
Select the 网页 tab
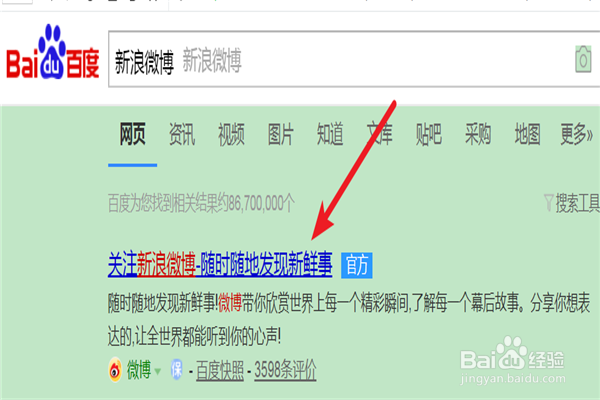pos(132,134)
